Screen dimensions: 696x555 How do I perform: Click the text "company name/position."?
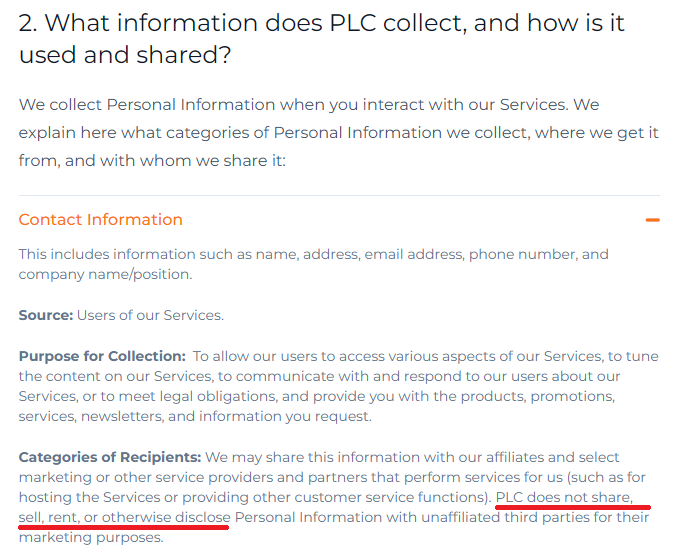coord(105,274)
